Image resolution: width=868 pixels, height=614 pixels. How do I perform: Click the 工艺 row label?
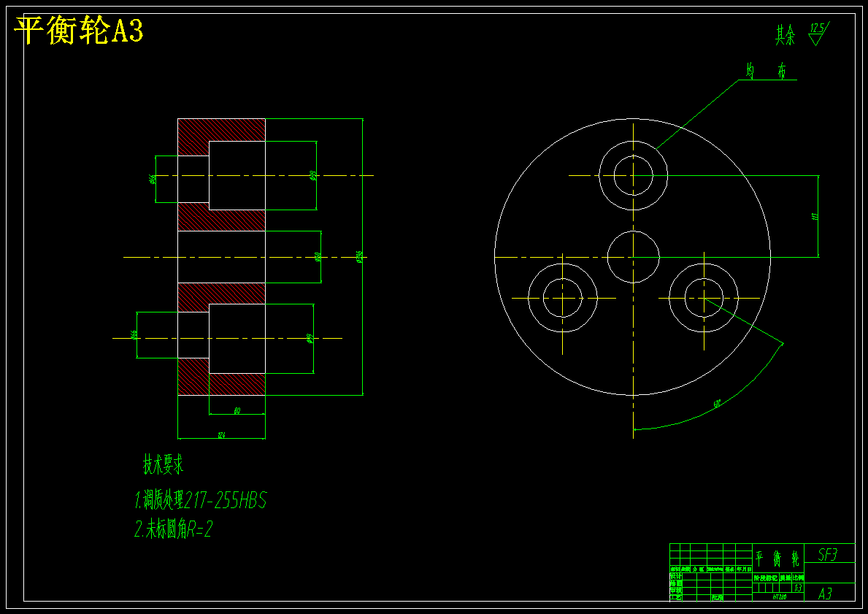(x=676, y=598)
